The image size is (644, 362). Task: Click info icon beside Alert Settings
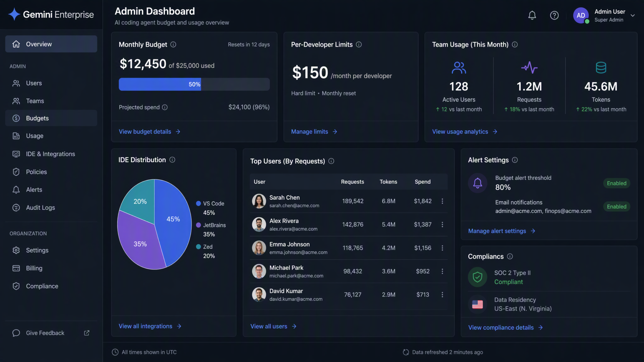coord(515,160)
